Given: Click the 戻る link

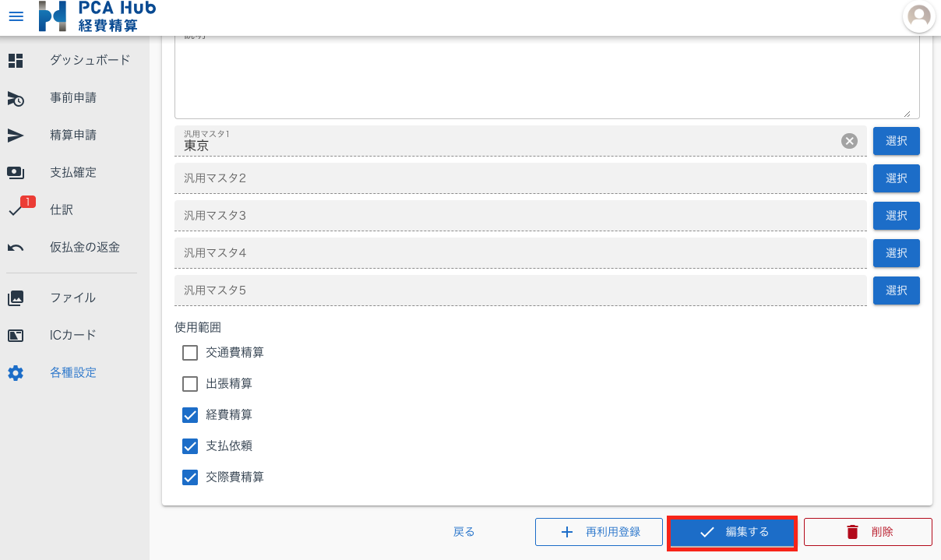Looking at the screenshot, I should point(464,532).
